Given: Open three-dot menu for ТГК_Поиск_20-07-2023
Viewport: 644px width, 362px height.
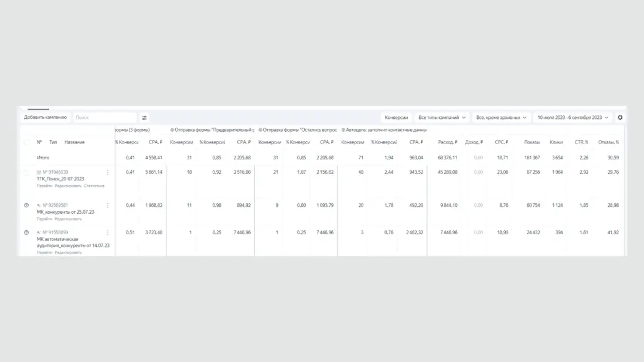Looking at the screenshot, I should pos(108,172).
